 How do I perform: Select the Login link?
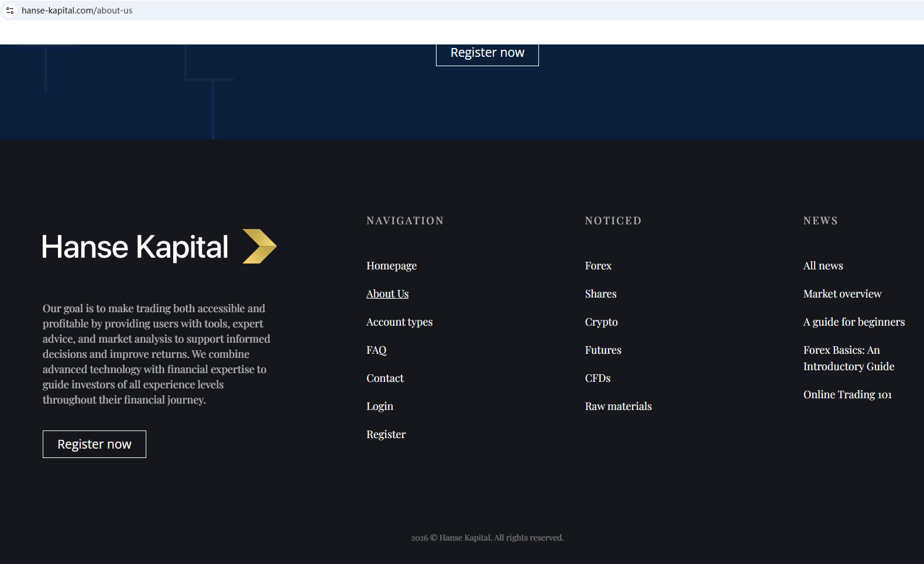click(380, 406)
